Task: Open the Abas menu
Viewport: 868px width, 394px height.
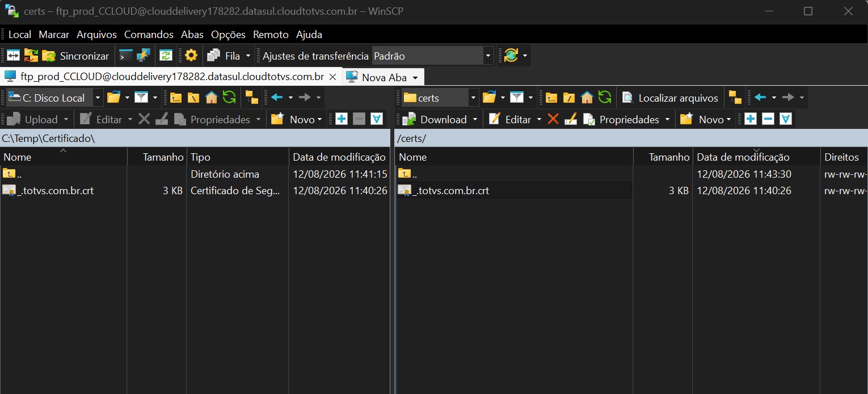Action: point(192,35)
